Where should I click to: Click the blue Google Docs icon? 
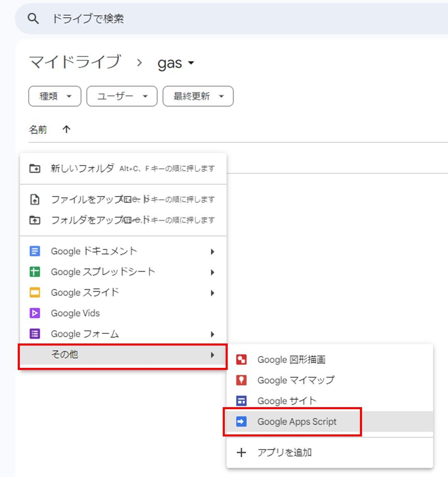coord(35,251)
